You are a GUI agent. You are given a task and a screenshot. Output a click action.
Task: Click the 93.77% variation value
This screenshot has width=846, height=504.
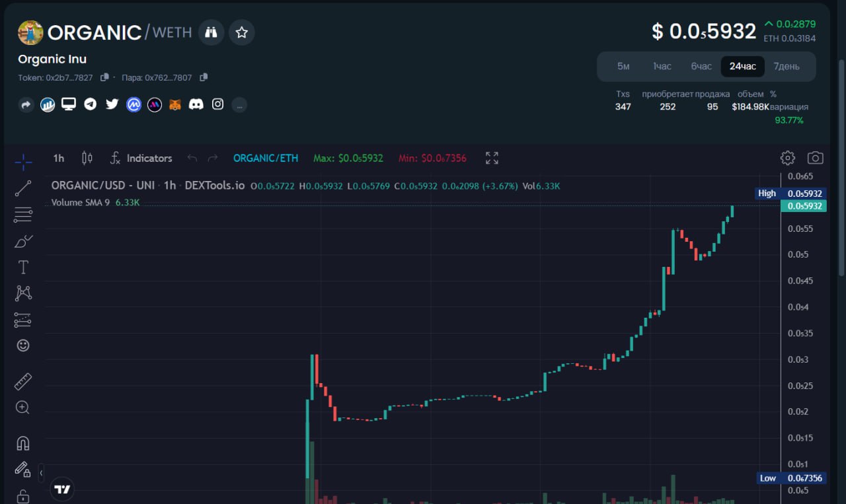click(x=789, y=120)
